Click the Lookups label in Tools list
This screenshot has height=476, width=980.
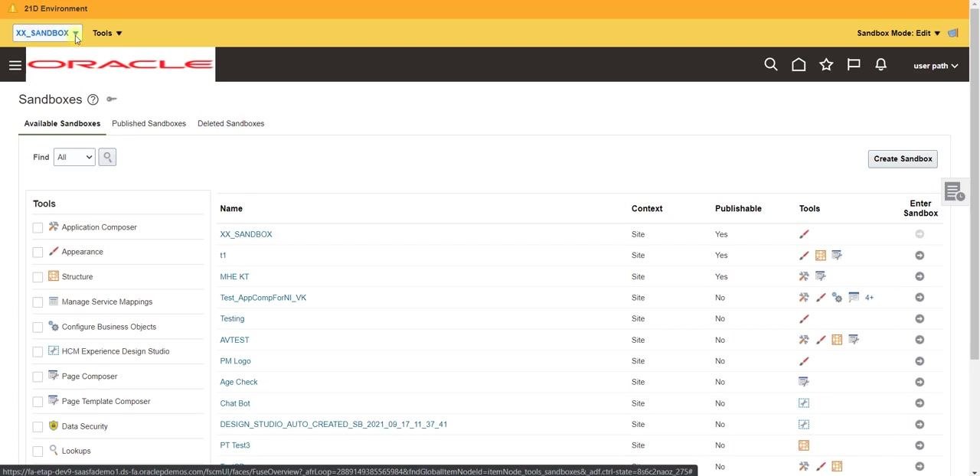pyautogui.click(x=76, y=451)
